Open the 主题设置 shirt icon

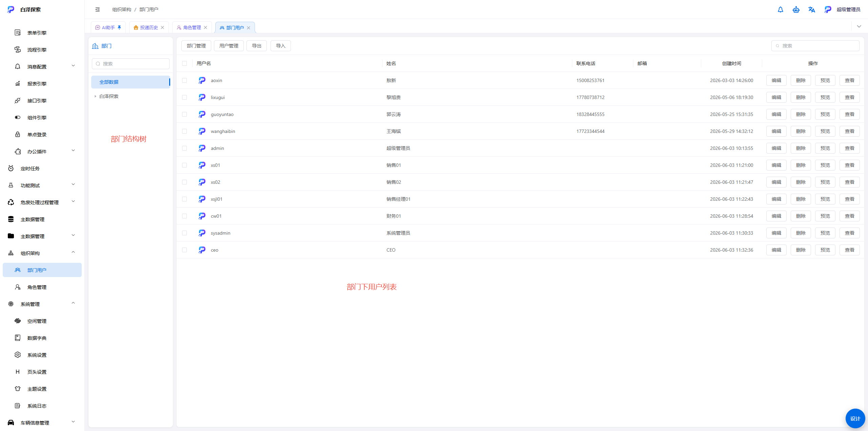coord(18,389)
